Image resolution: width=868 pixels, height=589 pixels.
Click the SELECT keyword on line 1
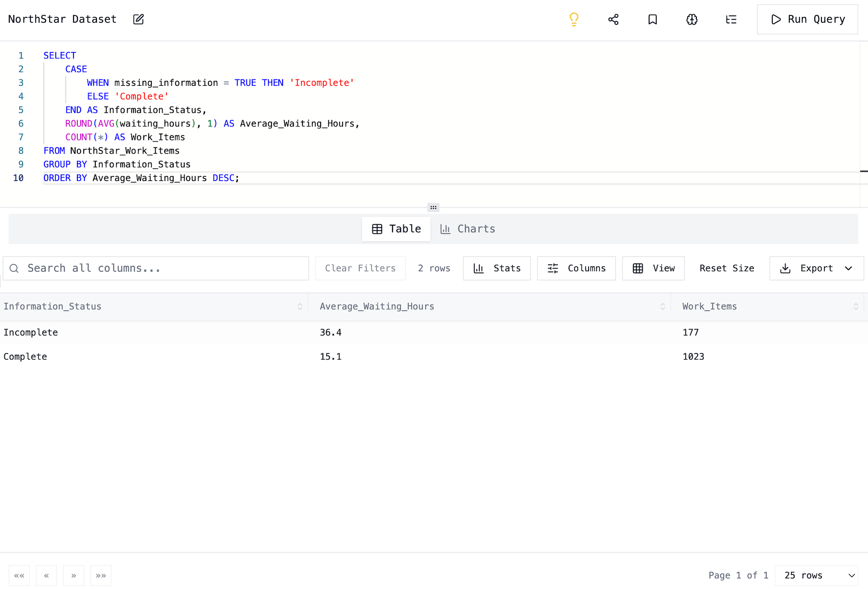pos(60,56)
